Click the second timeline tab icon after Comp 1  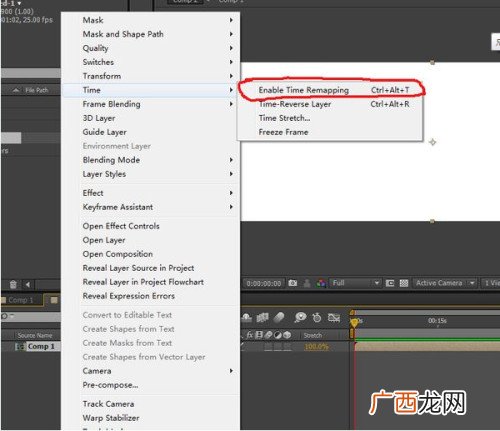pos(54,300)
